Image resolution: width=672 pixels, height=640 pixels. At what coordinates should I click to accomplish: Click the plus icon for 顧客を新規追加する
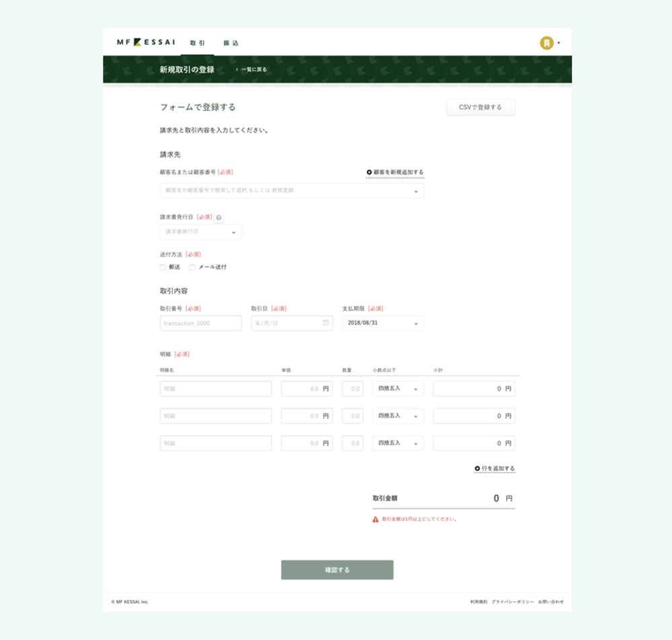click(369, 173)
